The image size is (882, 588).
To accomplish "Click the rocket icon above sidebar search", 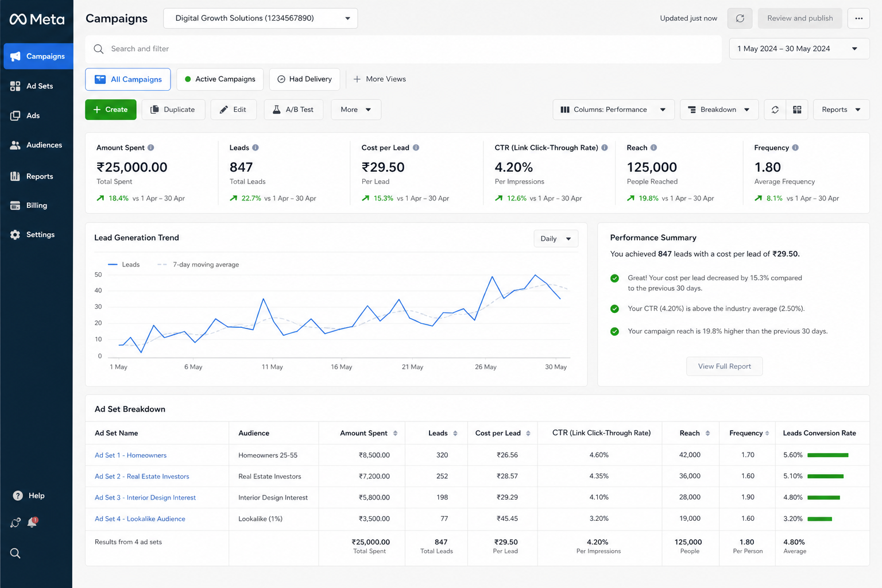I will point(16,523).
